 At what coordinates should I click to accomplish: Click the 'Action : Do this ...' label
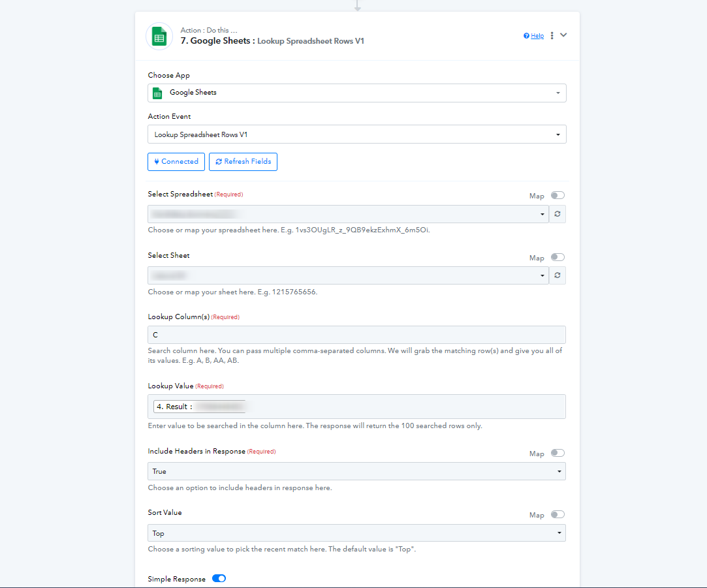coord(209,30)
